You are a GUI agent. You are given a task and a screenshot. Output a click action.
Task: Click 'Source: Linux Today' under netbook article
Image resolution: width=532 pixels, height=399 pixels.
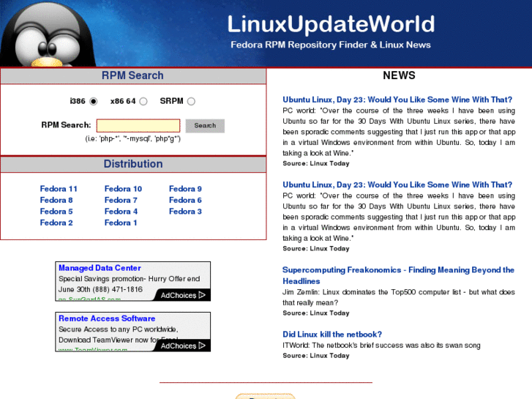pyautogui.click(x=316, y=356)
